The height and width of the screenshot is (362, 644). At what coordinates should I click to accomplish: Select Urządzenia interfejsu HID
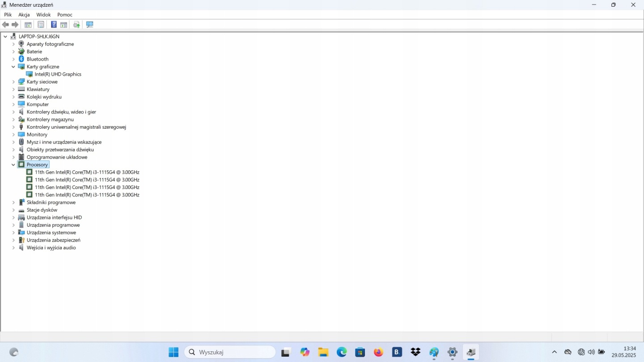tap(54, 218)
